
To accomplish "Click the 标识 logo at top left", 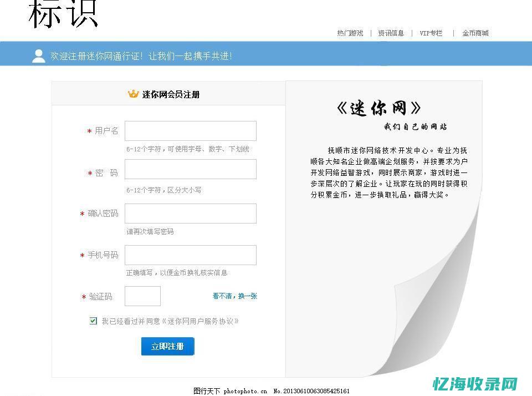I will (x=63, y=14).
